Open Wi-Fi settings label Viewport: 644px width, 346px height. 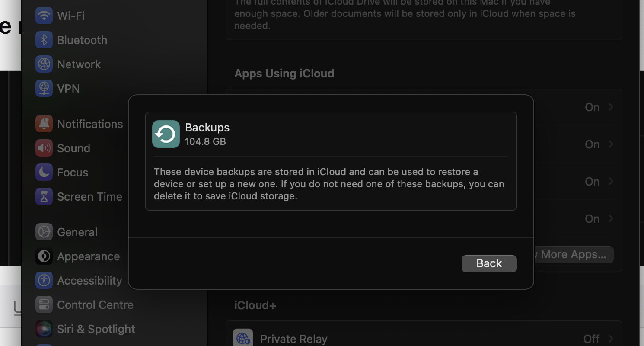click(71, 16)
